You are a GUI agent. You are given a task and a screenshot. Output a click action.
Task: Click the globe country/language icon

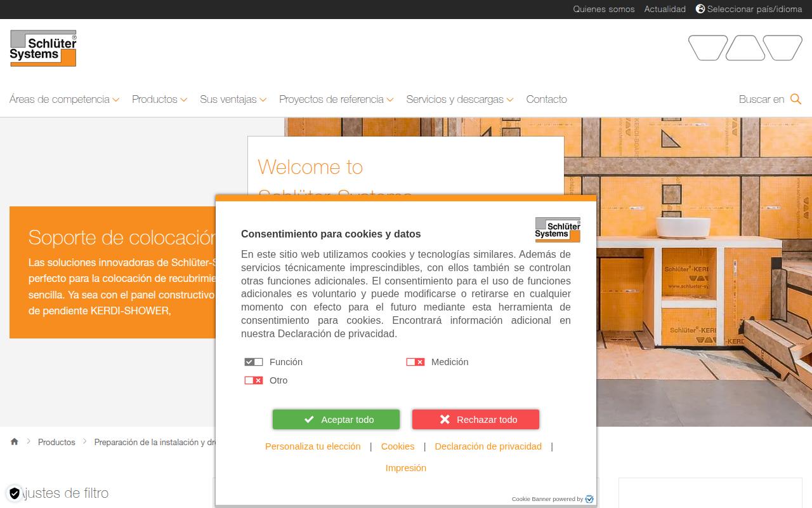(x=700, y=9)
